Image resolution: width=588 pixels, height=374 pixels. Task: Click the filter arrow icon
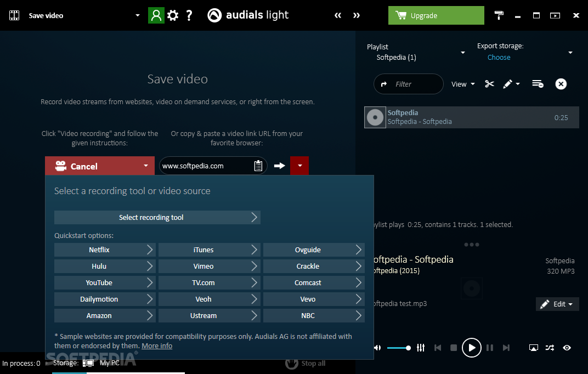383,84
